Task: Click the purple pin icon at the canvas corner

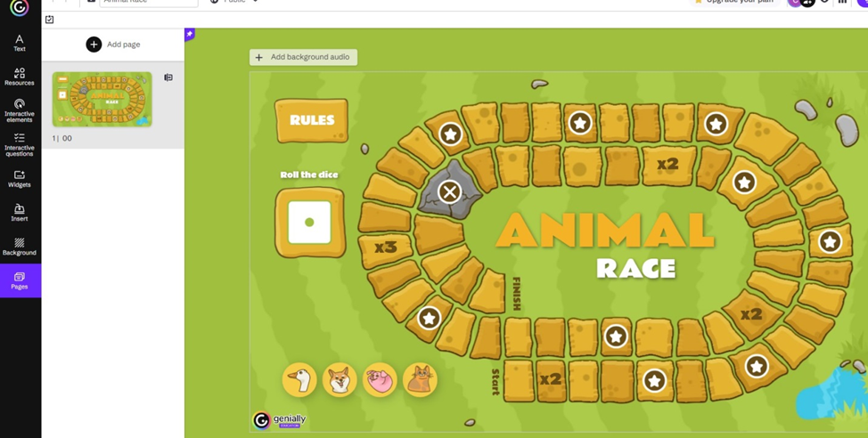Action: tap(189, 35)
